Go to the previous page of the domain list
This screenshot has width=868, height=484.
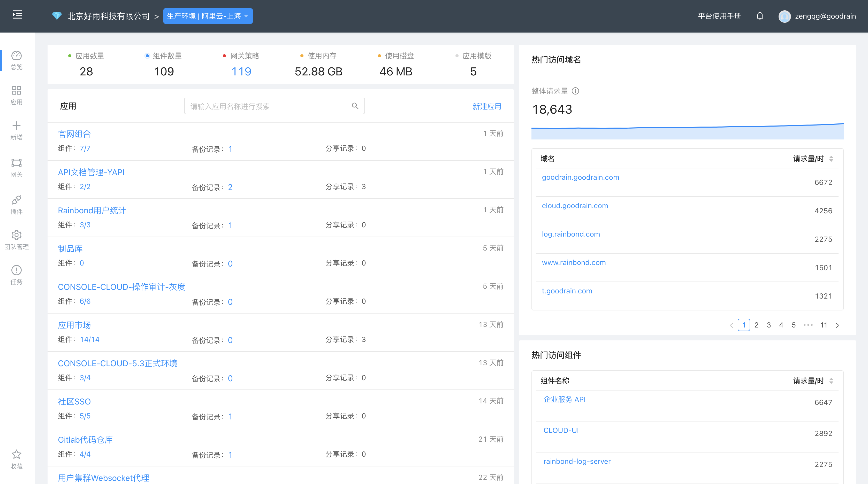point(731,325)
